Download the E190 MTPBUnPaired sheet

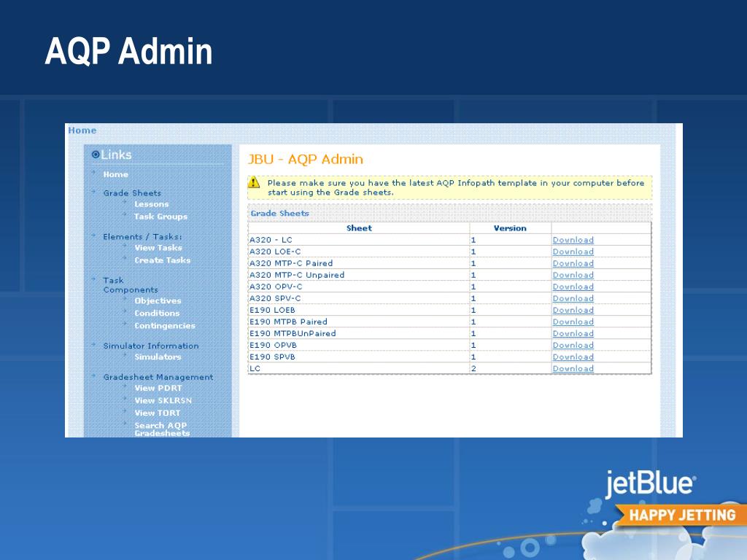pyautogui.click(x=573, y=333)
